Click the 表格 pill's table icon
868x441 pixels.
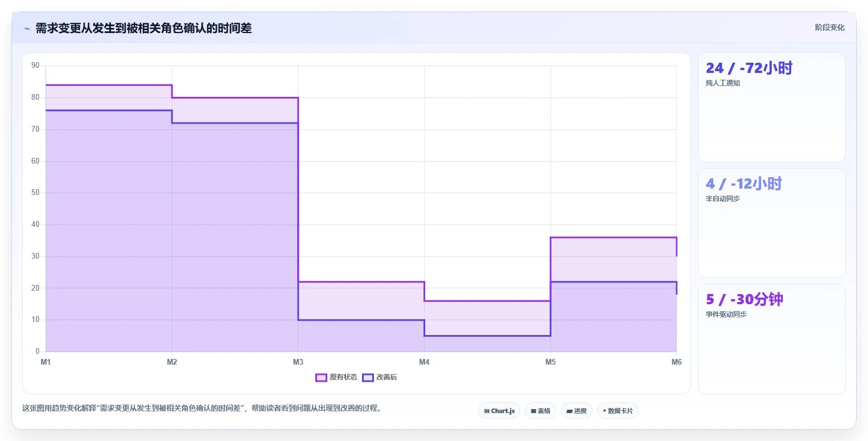tap(533, 411)
